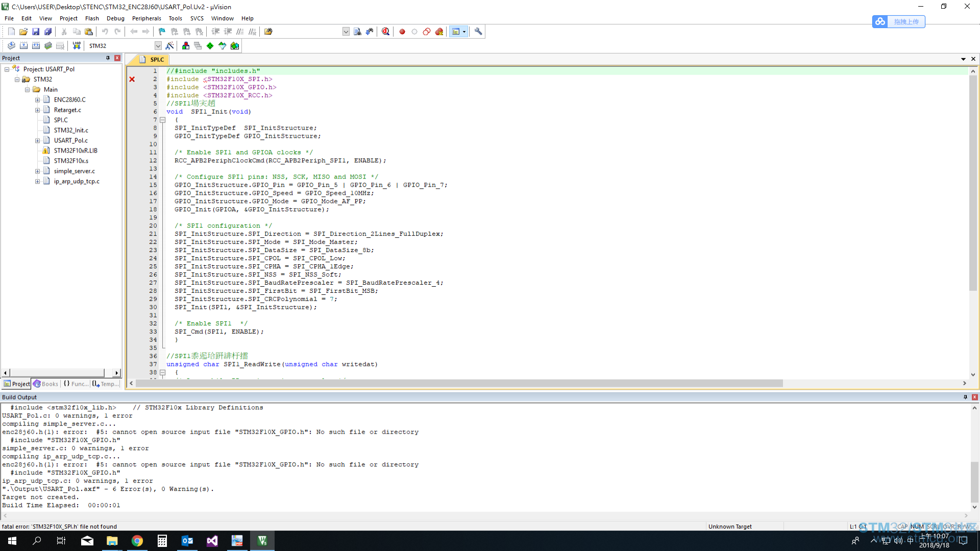Select the SPI.C editor tab
Viewport: 980px width, 551px height.
(x=152, y=60)
